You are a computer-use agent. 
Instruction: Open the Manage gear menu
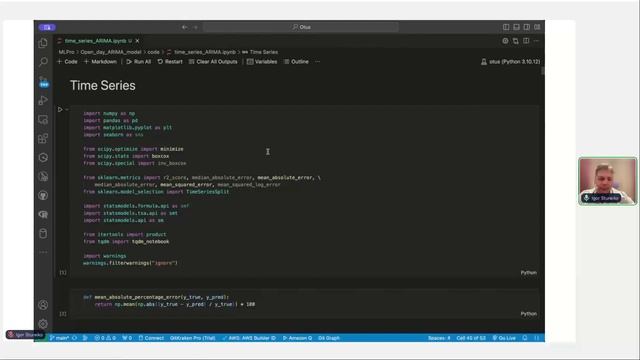(43, 324)
